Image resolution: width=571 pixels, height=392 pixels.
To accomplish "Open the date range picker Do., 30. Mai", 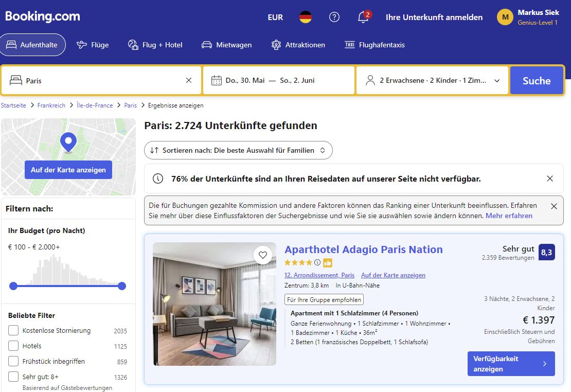I will 279,80.
